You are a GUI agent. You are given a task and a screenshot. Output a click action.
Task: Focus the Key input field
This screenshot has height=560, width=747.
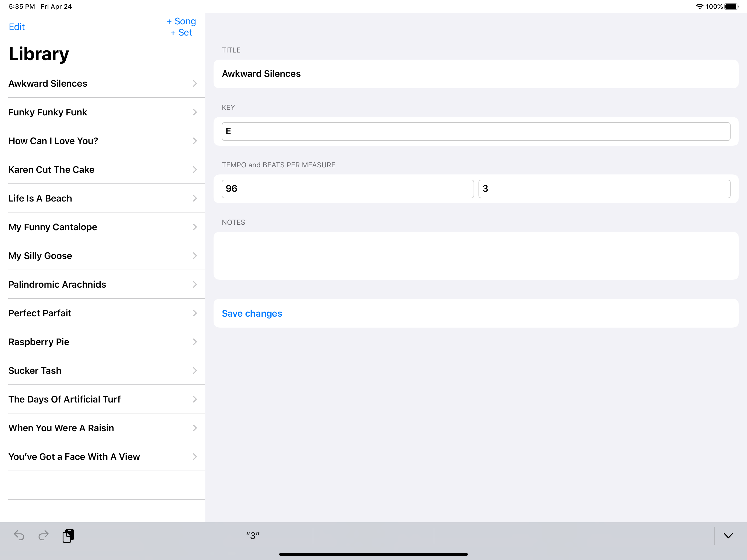(475, 132)
